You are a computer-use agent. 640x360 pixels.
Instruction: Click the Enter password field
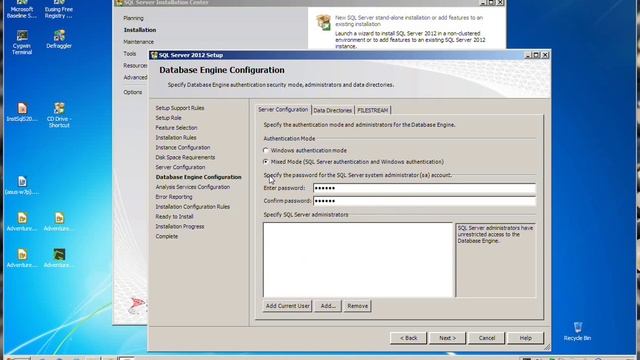[424, 188]
